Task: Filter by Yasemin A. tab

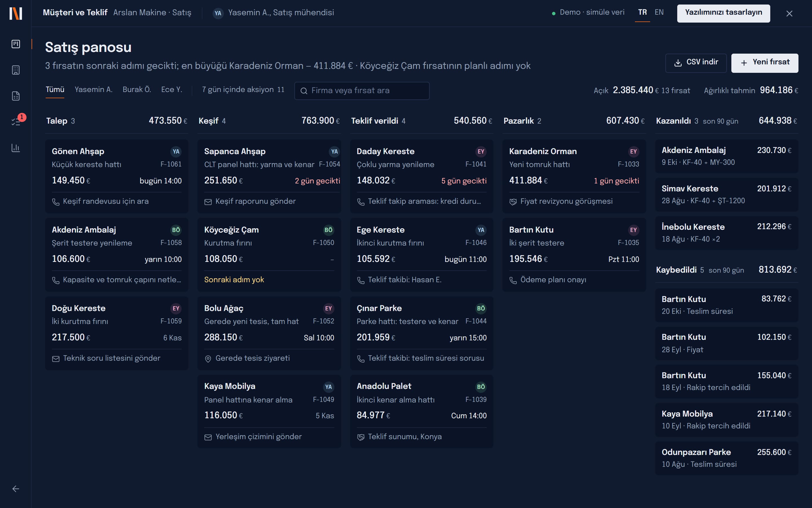Action: pos(94,90)
